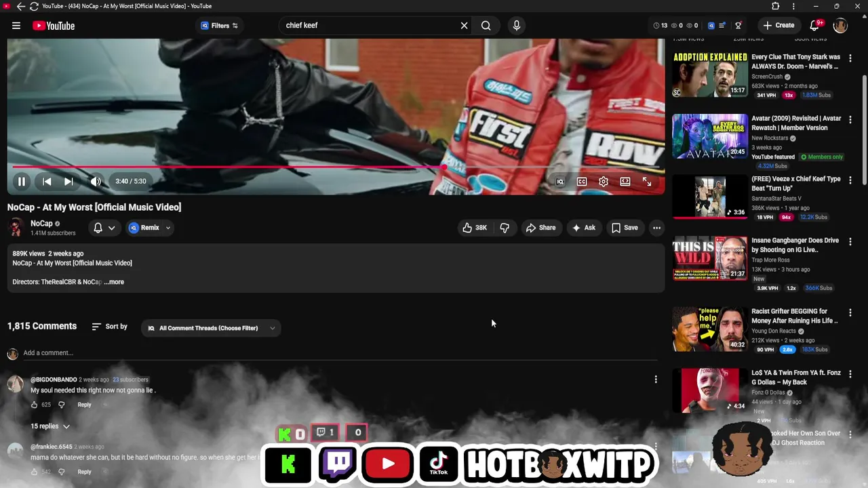Skip to next video
This screenshot has width=868, height=488.
[68, 182]
